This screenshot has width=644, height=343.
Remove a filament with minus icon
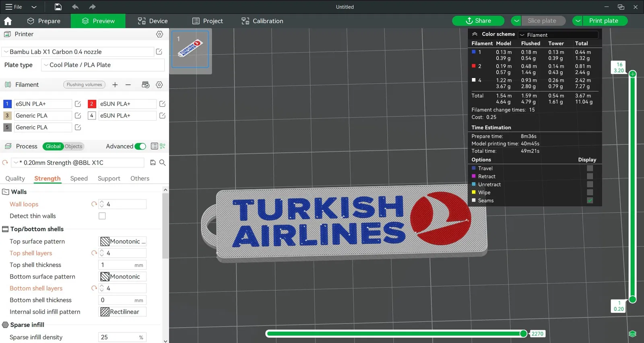click(x=128, y=85)
